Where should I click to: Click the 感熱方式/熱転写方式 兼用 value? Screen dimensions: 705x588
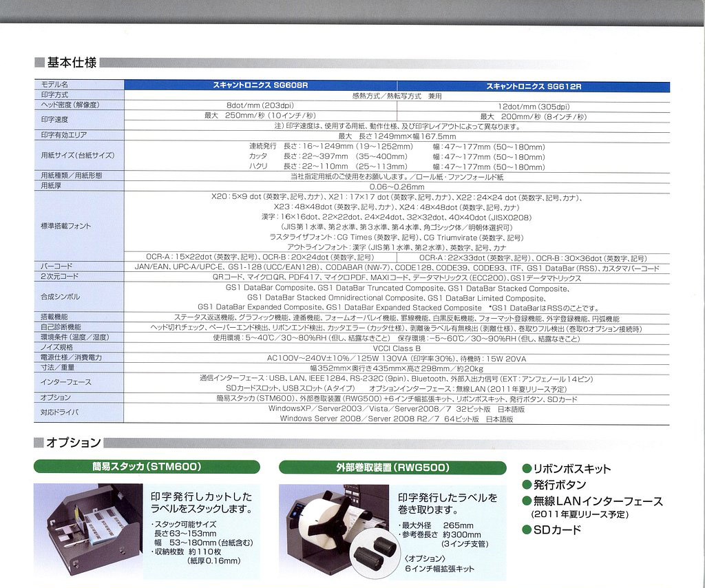397,96
